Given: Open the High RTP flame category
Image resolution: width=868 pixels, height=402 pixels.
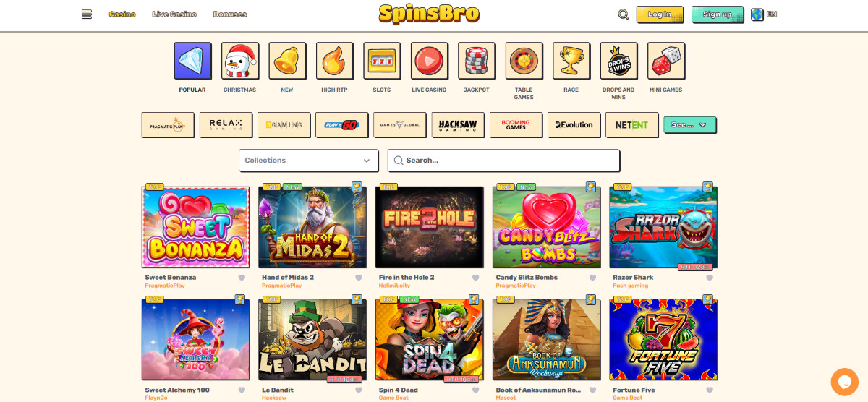Looking at the screenshot, I should 334,61.
